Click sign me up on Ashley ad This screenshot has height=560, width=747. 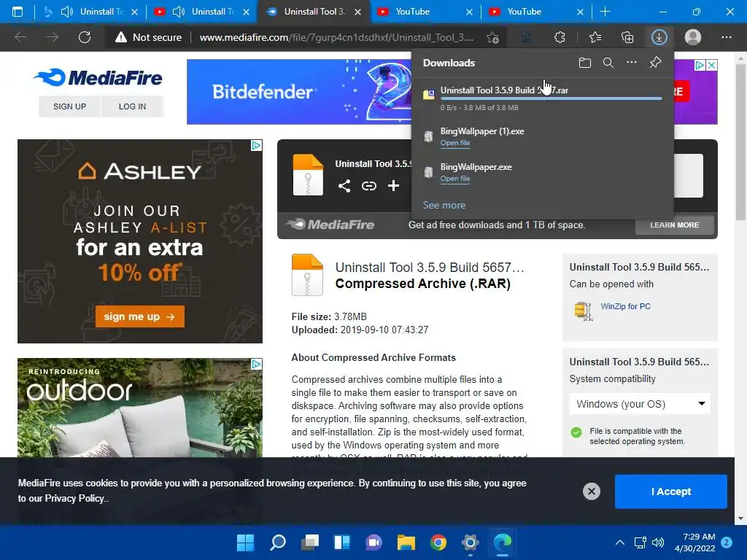coord(139,316)
